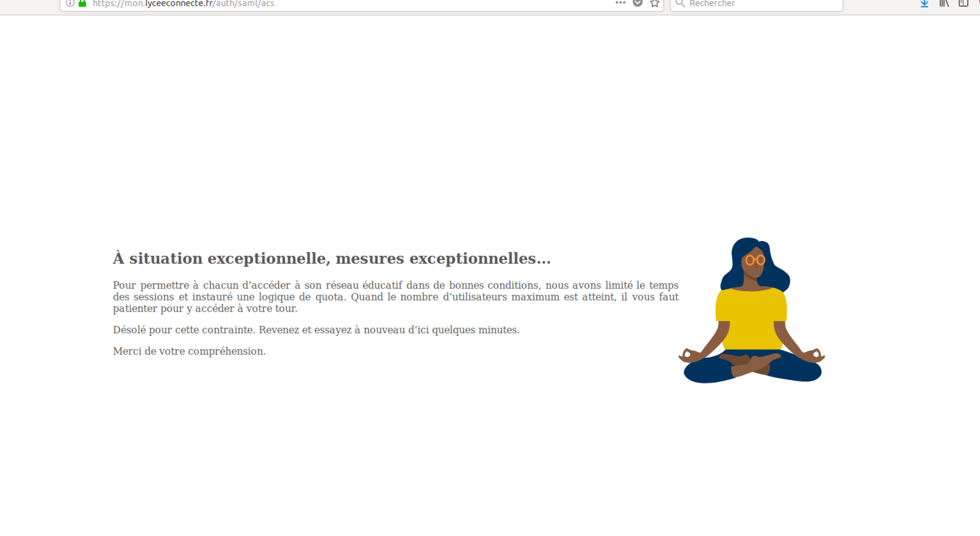Open the page actions three-dot menu
Image resolution: width=980 pixels, height=536 pixels.
click(x=620, y=3)
